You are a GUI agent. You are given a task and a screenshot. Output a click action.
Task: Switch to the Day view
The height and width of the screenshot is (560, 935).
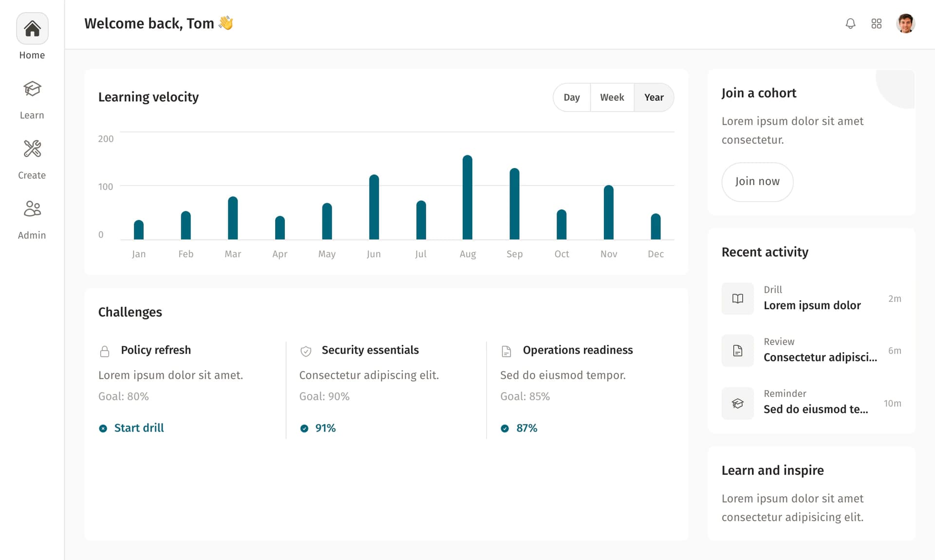[571, 97]
